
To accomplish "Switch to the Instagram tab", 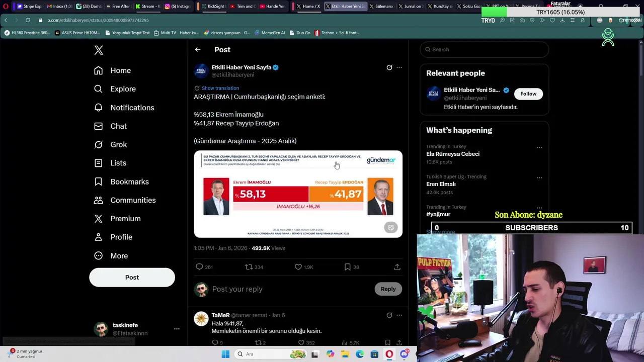I will coord(178,7).
